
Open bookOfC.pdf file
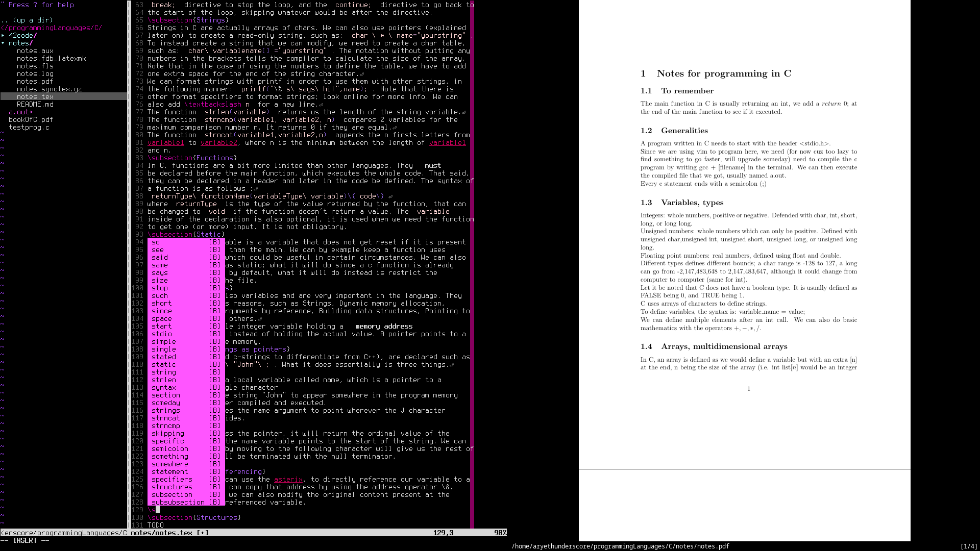point(31,120)
